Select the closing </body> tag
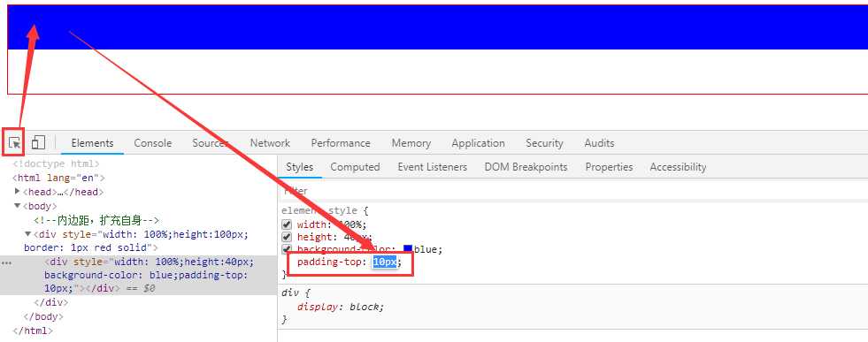Image resolution: width=868 pixels, height=342 pixels. (x=43, y=316)
